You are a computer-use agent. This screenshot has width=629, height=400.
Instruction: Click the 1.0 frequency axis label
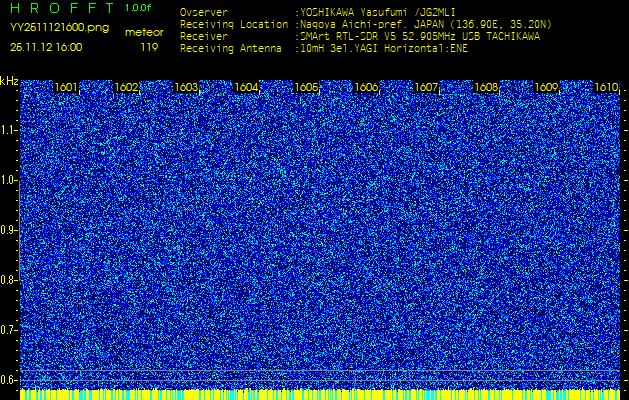click(x=7, y=181)
